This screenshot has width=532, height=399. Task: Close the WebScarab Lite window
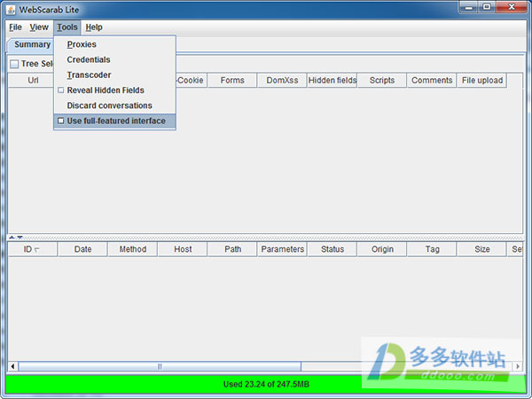click(512, 7)
